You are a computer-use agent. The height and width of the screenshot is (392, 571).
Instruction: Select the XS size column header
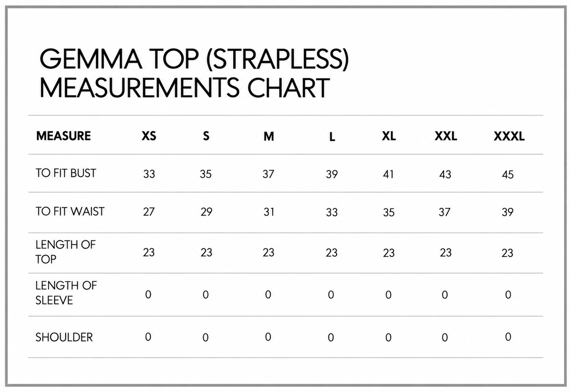pyautogui.click(x=149, y=136)
